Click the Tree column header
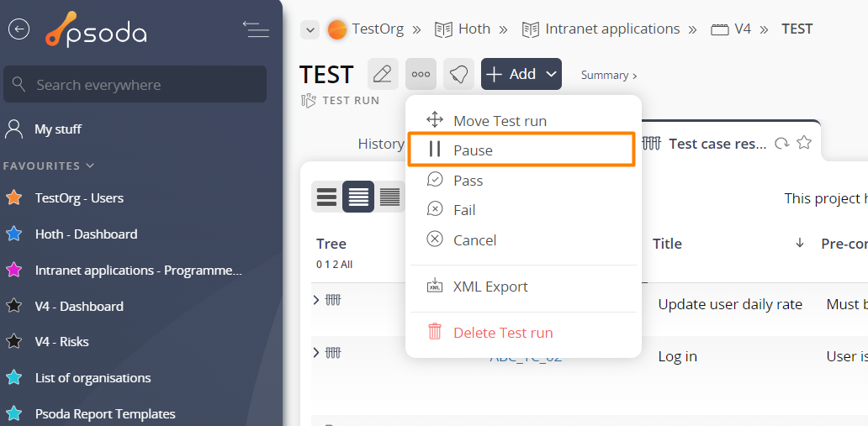Viewport: 868px width, 426px height. coord(331,244)
